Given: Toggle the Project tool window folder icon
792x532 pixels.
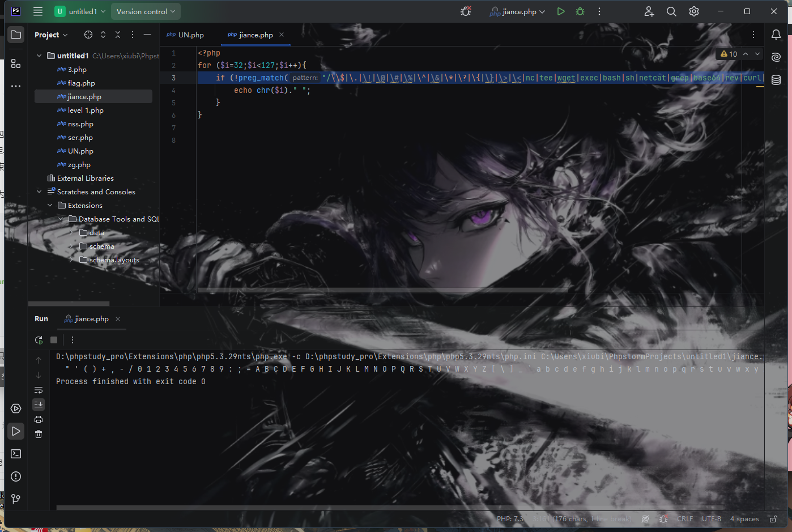Looking at the screenshot, I should pos(16,35).
